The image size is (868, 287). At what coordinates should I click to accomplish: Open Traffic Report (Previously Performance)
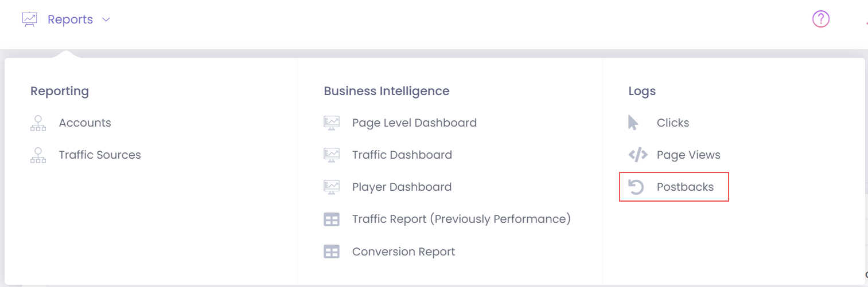click(x=461, y=219)
